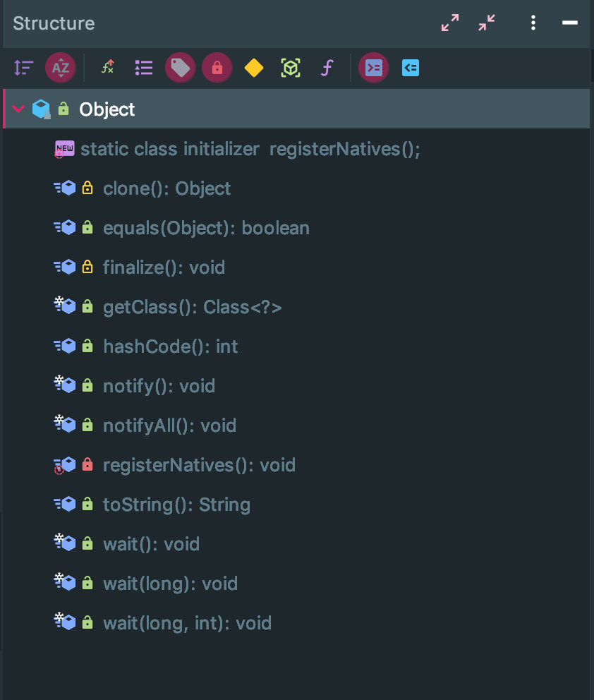
Task: Toggle Autoscroll to Source button
Action: click(373, 68)
